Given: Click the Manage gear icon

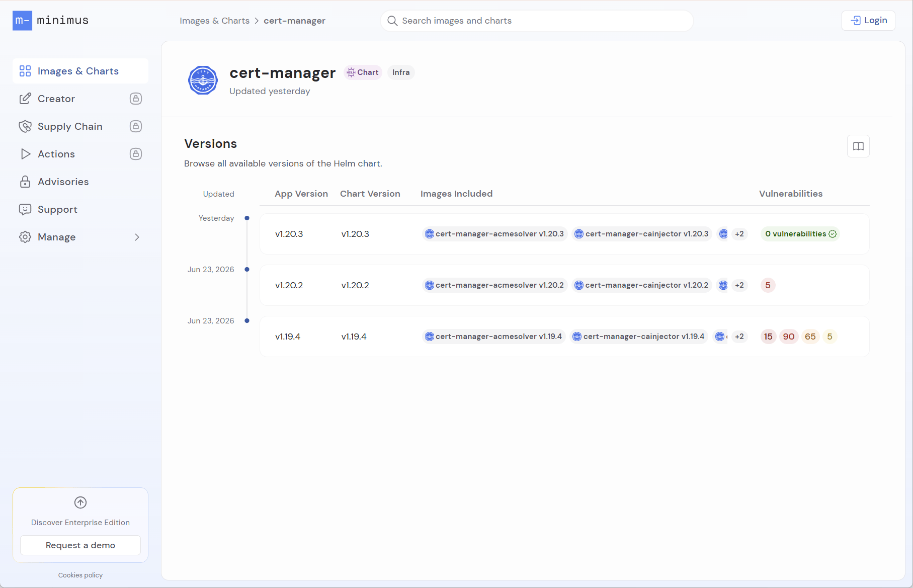Looking at the screenshot, I should point(25,237).
